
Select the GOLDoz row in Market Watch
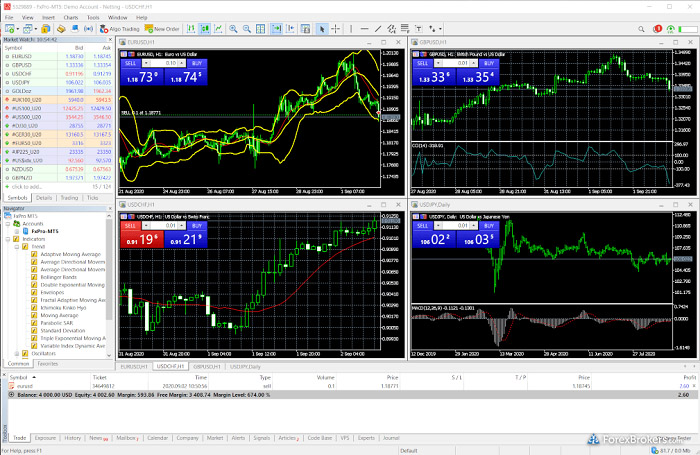click(x=58, y=91)
